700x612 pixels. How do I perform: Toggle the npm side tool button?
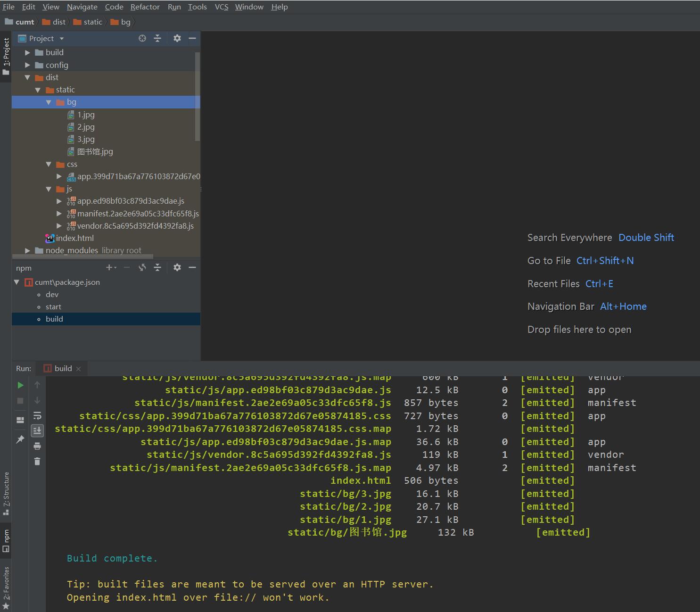pos(6,540)
